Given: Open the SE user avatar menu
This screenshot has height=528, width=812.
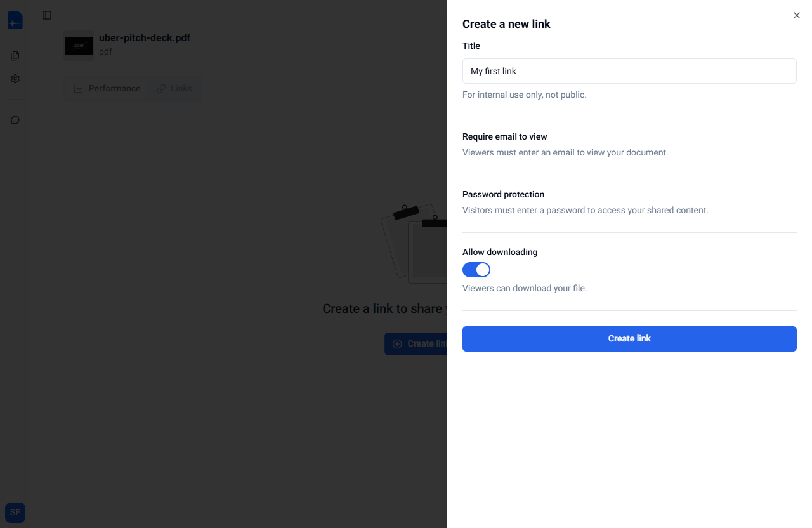Looking at the screenshot, I should pos(15,513).
